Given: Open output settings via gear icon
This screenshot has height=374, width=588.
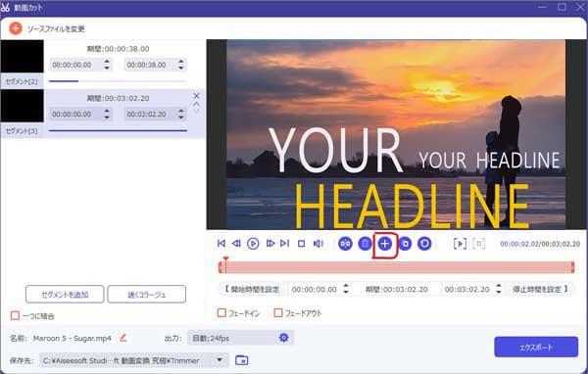Looking at the screenshot, I should (284, 338).
